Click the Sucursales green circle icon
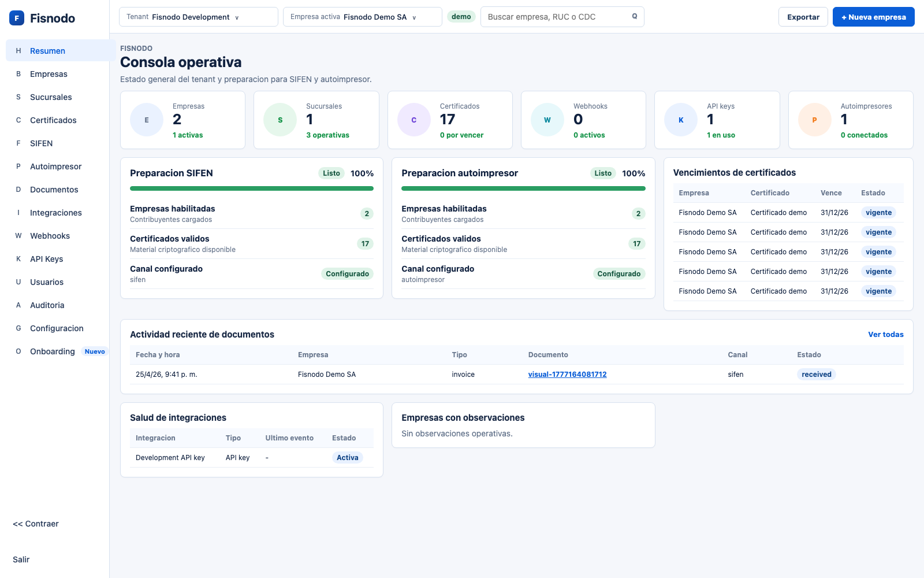Viewport: 924px width, 578px height. [280, 120]
